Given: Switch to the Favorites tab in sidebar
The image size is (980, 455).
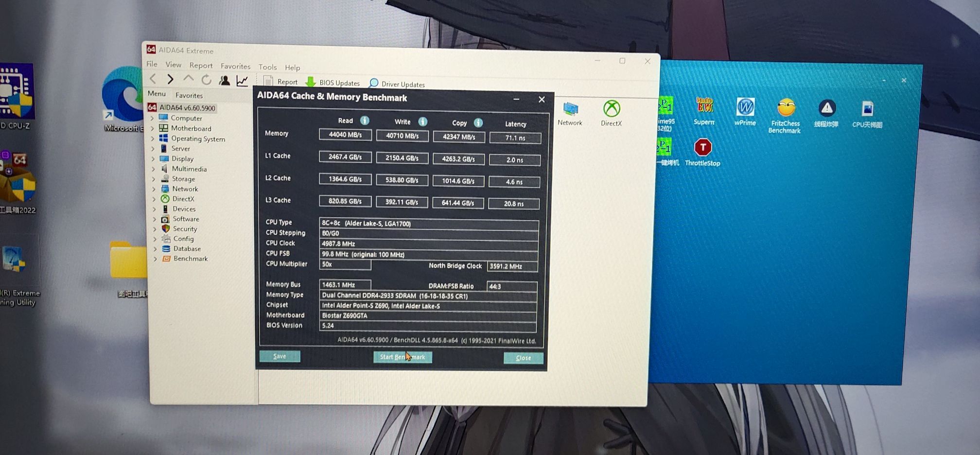Looking at the screenshot, I should tap(189, 95).
